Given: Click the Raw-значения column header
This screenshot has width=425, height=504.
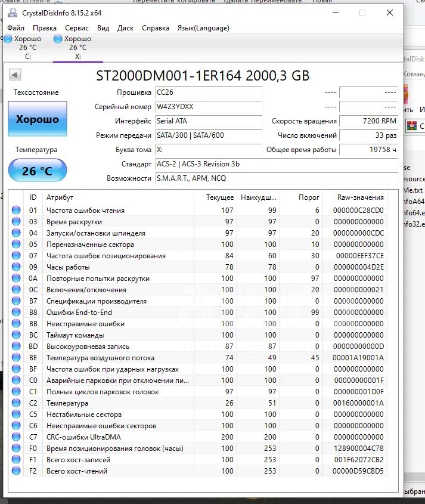Looking at the screenshot, I should [x=355, y=197].
